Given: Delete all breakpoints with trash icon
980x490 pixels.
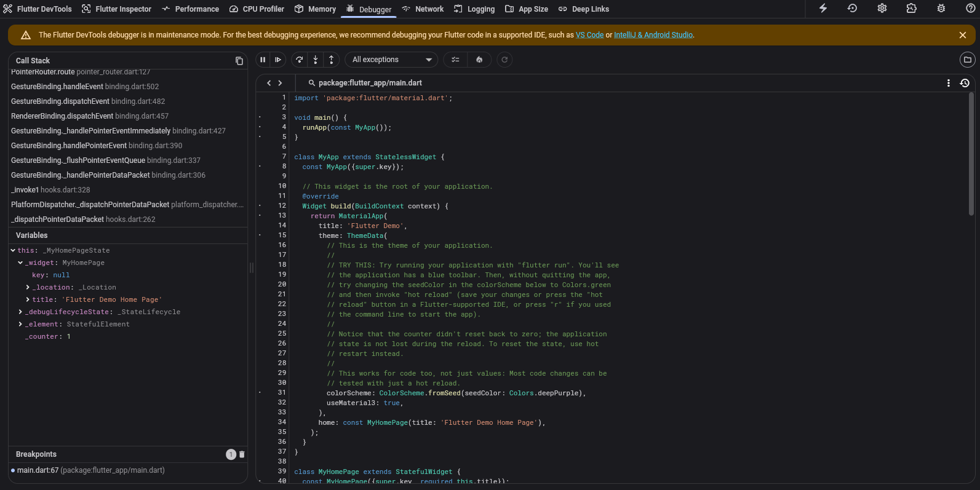Looking at the screenshot, I should point(242,454).
